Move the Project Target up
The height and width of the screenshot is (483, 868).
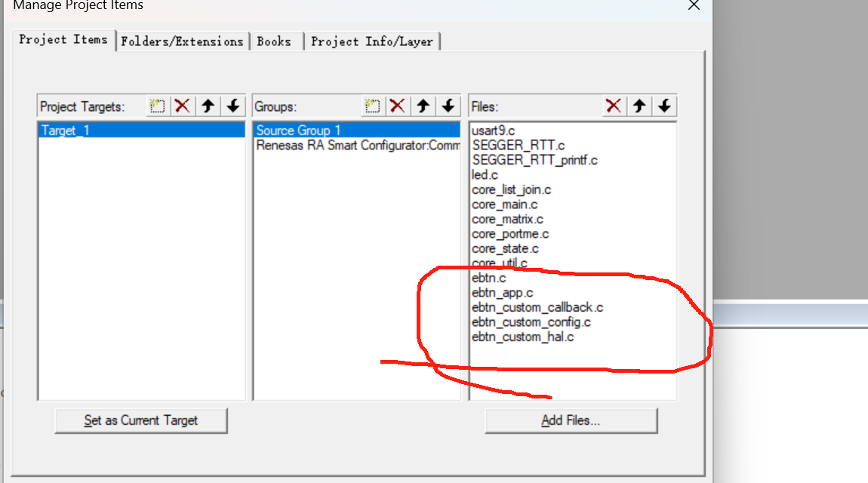(x=208, y=106)
